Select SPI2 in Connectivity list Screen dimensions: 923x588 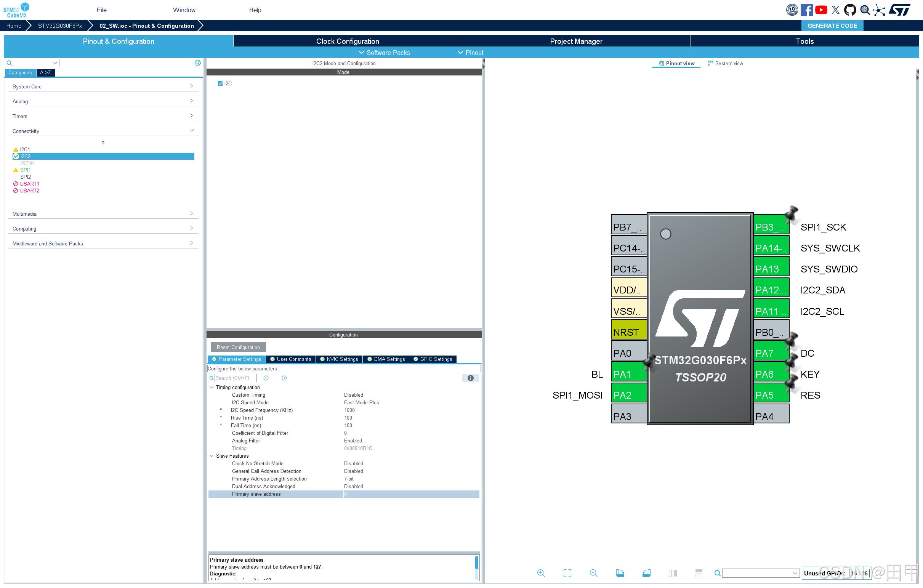pos(26,177)
